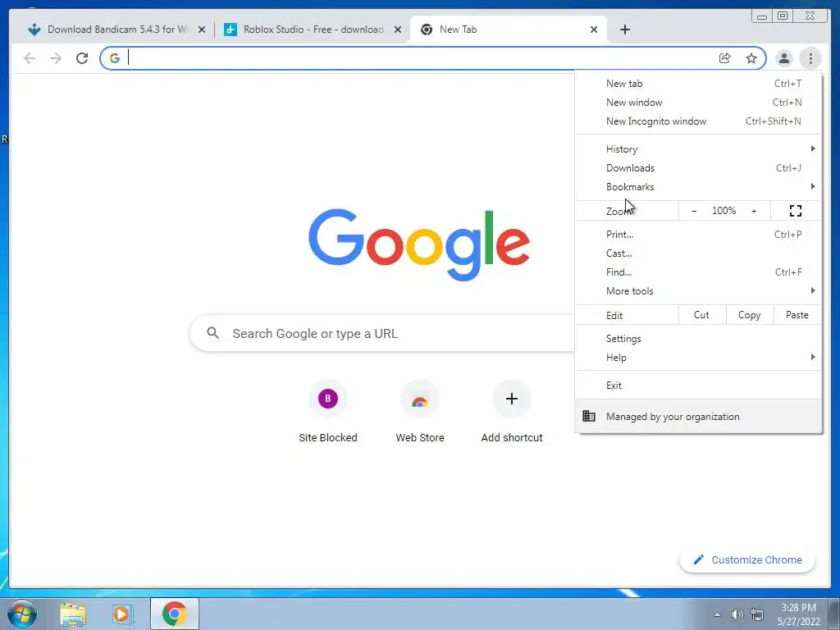The width and height of the screenshot is (840, 630).
Task: Click the 100% zoom value
Action: point(724,211)
